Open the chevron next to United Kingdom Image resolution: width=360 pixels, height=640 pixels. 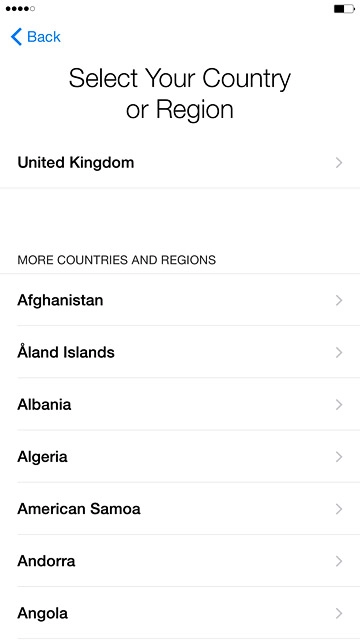[x=339, y=163]
